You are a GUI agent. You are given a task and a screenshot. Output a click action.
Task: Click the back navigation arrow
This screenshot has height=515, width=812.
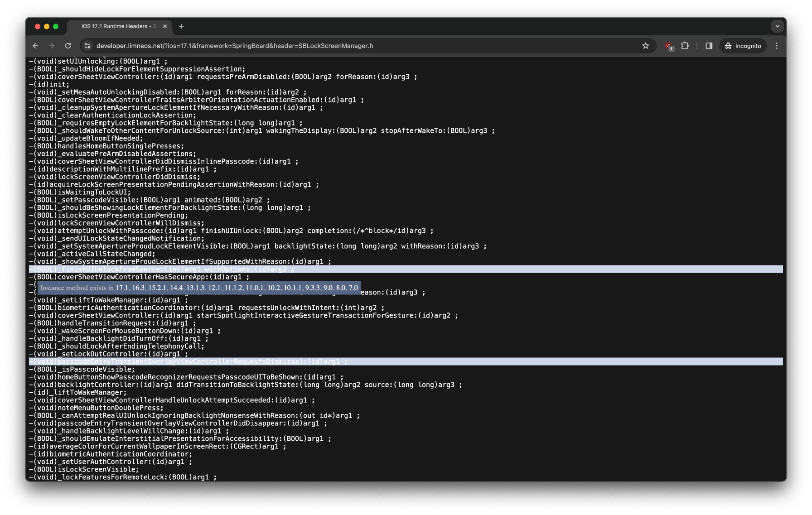35,46
